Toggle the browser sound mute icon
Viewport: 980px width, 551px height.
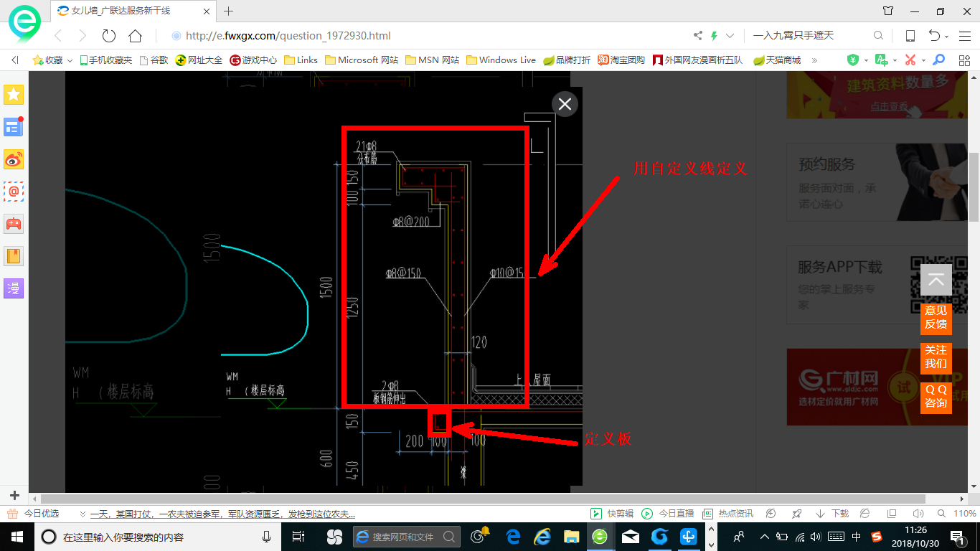click(917, 514)
